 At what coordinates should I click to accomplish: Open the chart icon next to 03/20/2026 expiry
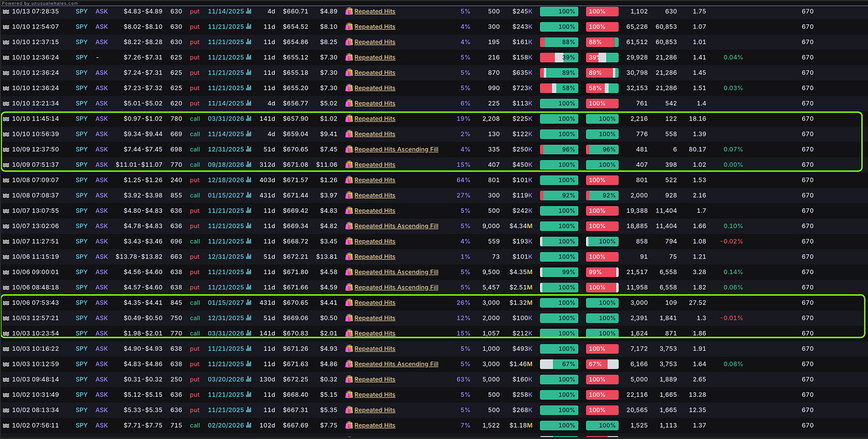(249, 379)
